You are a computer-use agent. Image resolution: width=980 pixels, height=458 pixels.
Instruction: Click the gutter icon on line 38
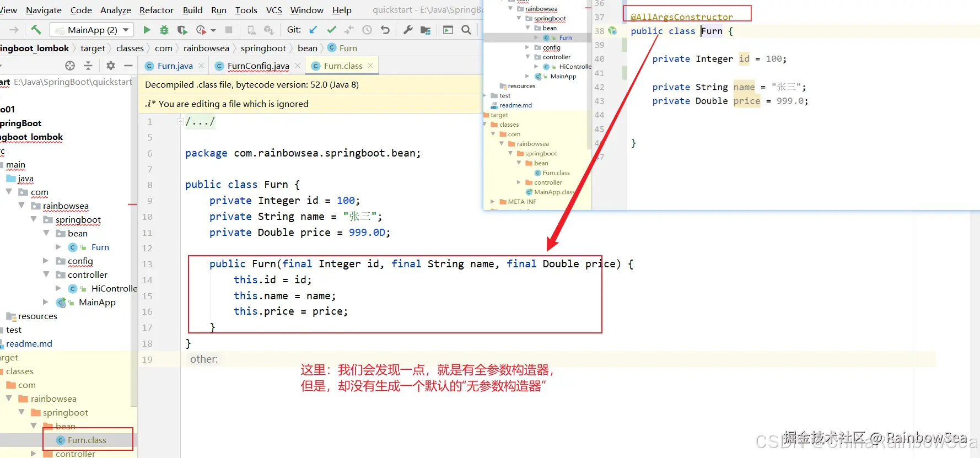612,31
